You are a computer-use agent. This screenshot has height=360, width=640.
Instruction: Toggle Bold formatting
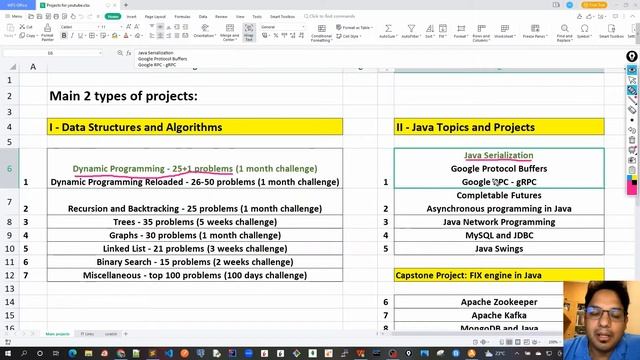click(64, 36)
